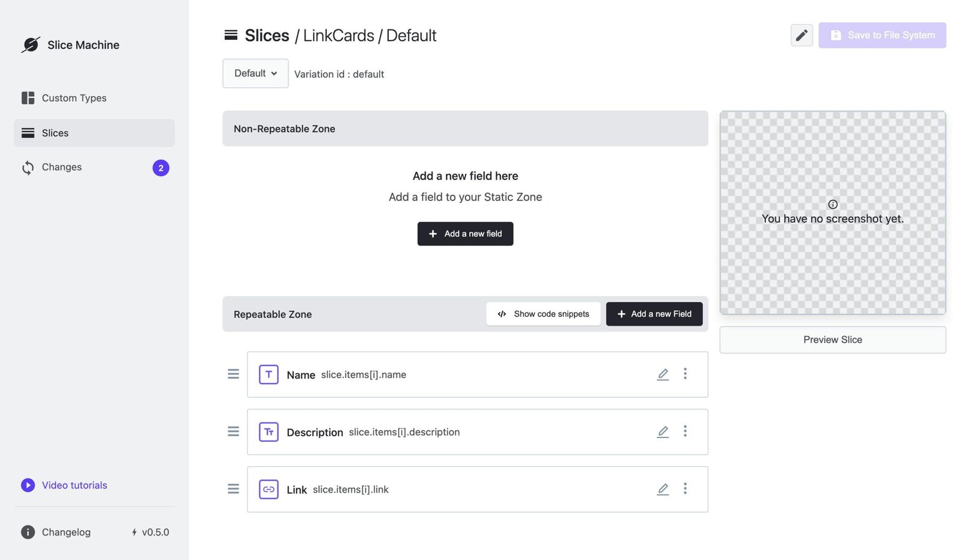This screenshot has width=980, height=560.
Task: Click Add a new Field in Repeatable Zone
Action: (x=654, y=314)
